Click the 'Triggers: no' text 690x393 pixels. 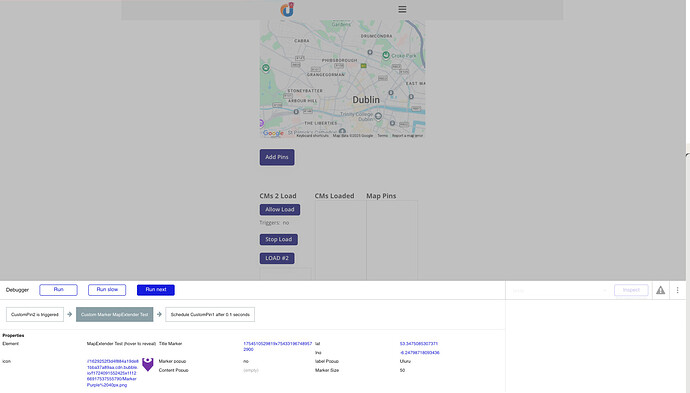click(274, 223)
